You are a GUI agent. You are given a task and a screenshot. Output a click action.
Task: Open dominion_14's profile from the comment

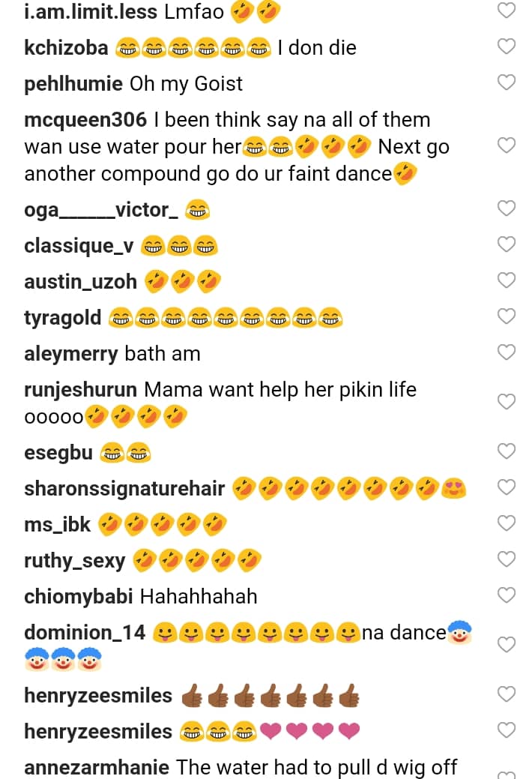[x=85, y=633]
